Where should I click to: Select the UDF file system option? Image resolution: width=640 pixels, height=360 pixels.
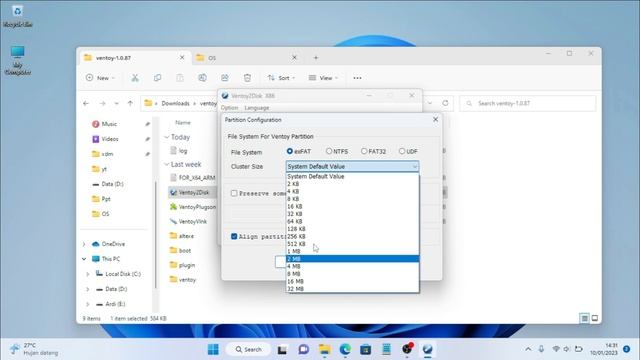pos(402,151)
